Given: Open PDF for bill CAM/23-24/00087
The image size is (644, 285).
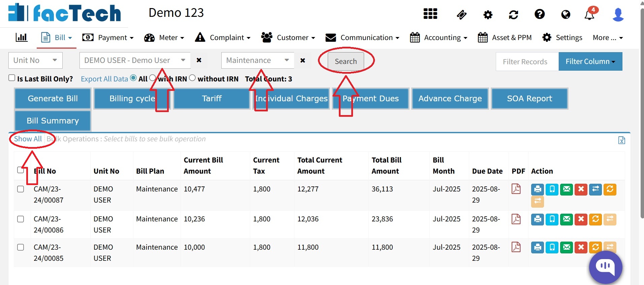Looking at the screenshot, I should click(x=516, y=189).
